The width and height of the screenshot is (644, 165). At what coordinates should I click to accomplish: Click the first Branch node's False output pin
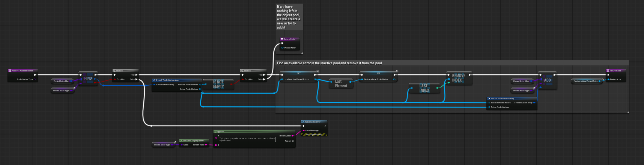point(137,79)
